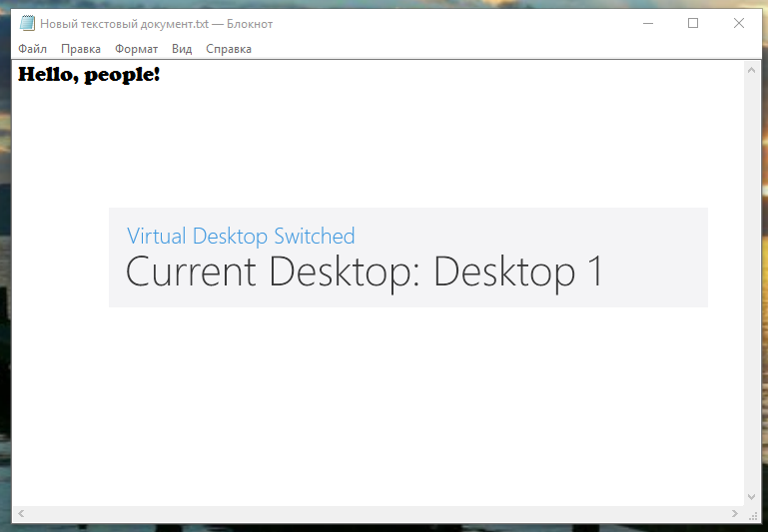Viewport: 768px width, 532px height.
Task: Place cursor in 'Hello, people!' text
Action: [89, 75]
